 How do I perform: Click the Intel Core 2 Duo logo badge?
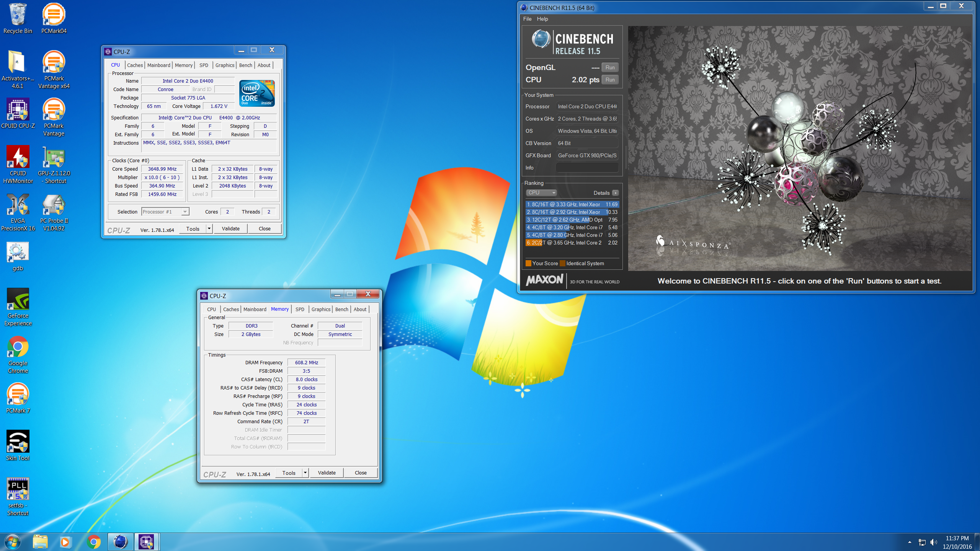click(257, 93)
